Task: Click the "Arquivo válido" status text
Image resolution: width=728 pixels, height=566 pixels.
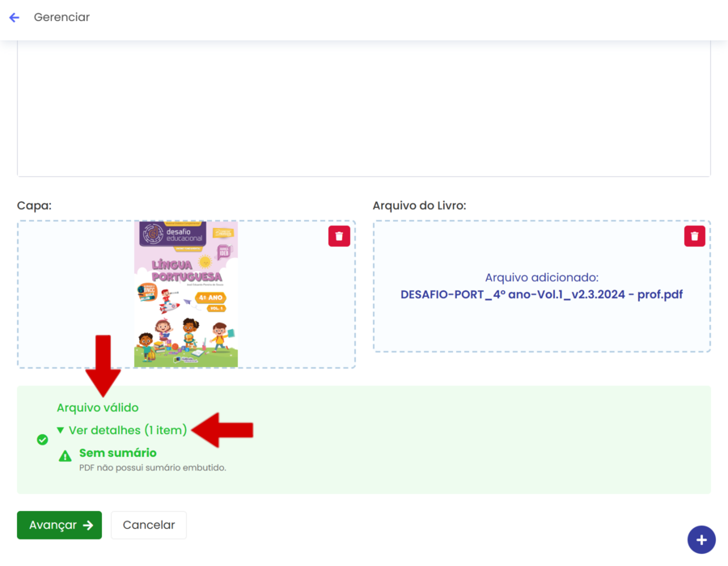Action: (x=97, y=408)
